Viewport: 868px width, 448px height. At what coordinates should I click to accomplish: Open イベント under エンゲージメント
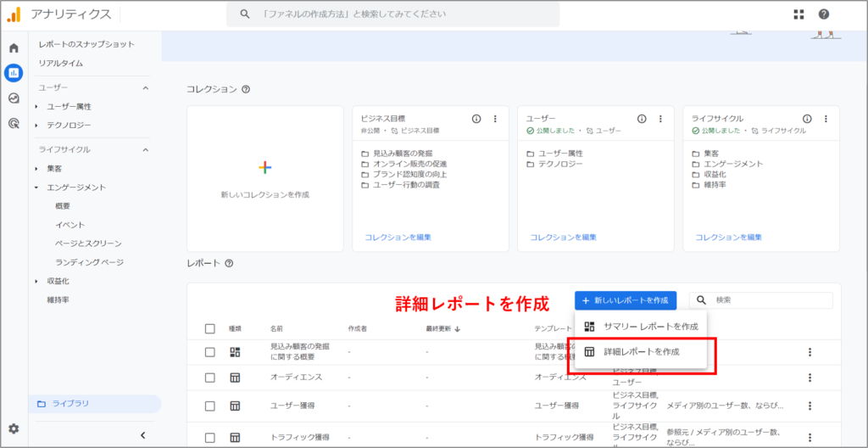click(70, 225)
